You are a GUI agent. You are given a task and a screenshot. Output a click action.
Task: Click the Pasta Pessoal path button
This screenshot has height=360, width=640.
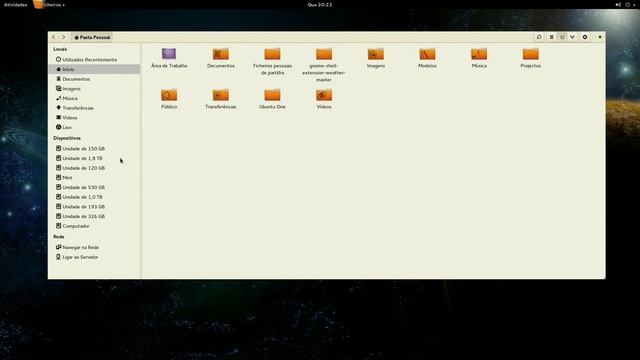pyautogui.click(x=92, y=37)
